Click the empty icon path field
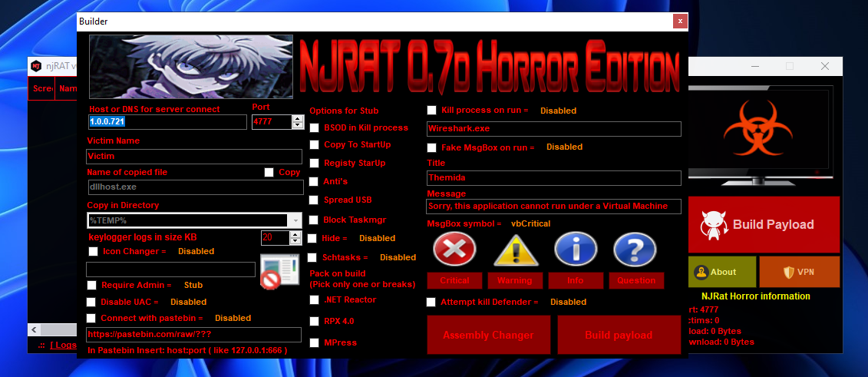868x377 pixels. point(170,270)
